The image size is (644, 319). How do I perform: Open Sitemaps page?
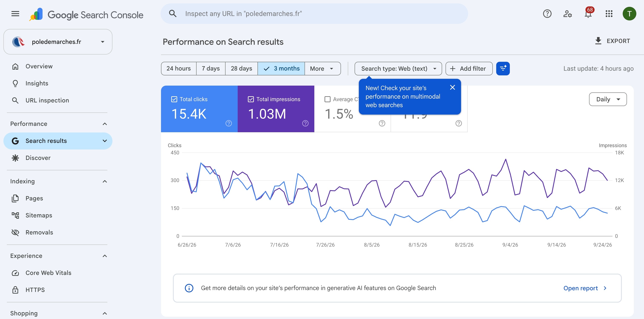click(58, 215)
